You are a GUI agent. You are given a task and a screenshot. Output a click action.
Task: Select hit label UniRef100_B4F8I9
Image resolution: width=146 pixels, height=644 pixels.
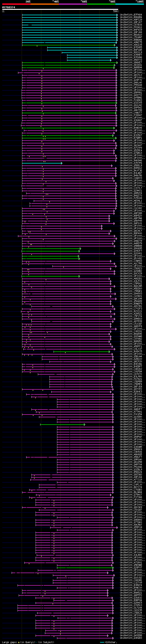[x=131, y=30]
